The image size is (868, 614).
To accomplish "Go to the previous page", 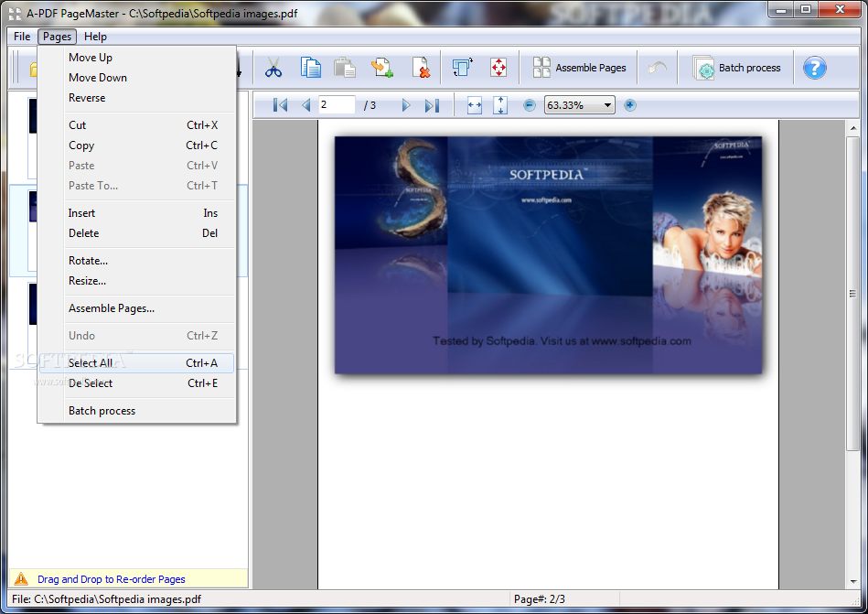I will tap(305, 105).
